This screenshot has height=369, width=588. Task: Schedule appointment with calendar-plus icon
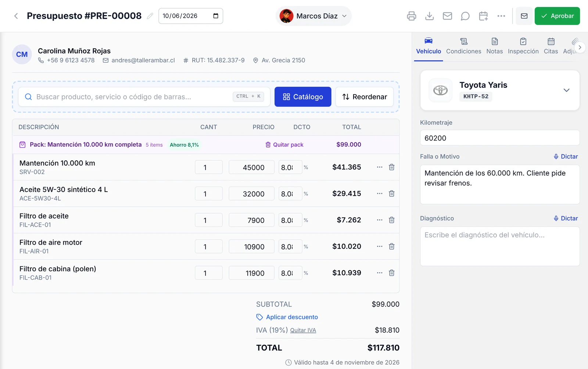tap(483, 16)
